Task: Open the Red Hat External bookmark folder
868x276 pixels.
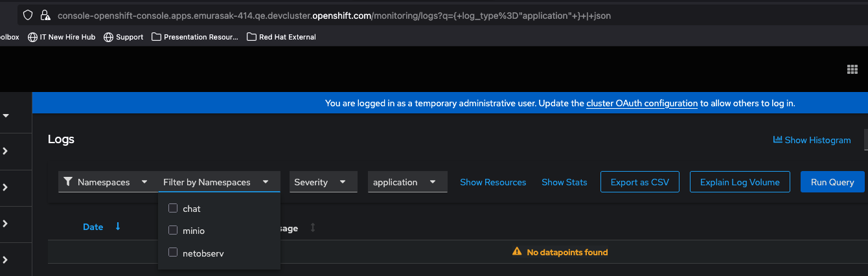Action: 282,37
